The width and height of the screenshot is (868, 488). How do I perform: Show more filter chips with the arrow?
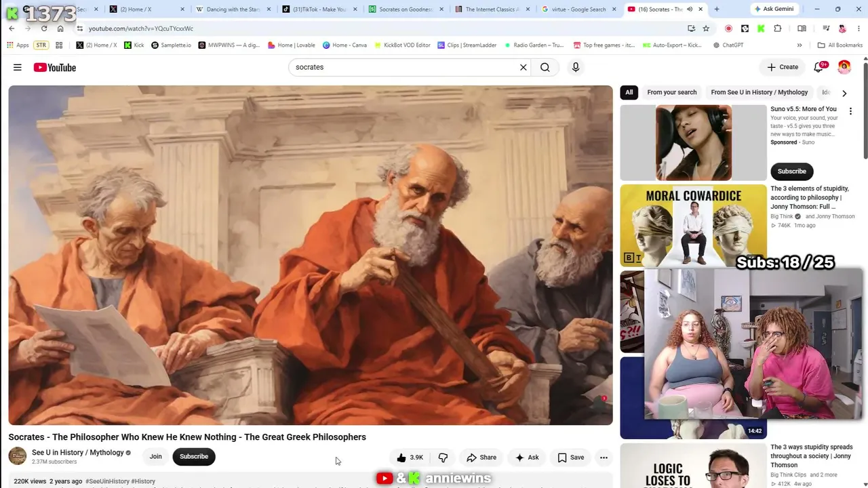pyautogui.click(x=844, y=93)
